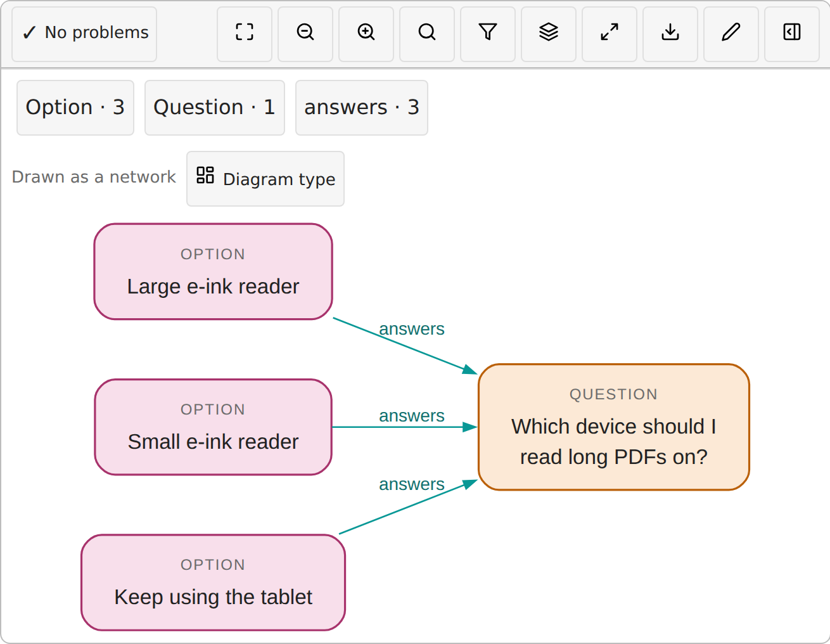
Task: Open the layers stack icon
Action: pyautogui.click(x=549, y=34)
